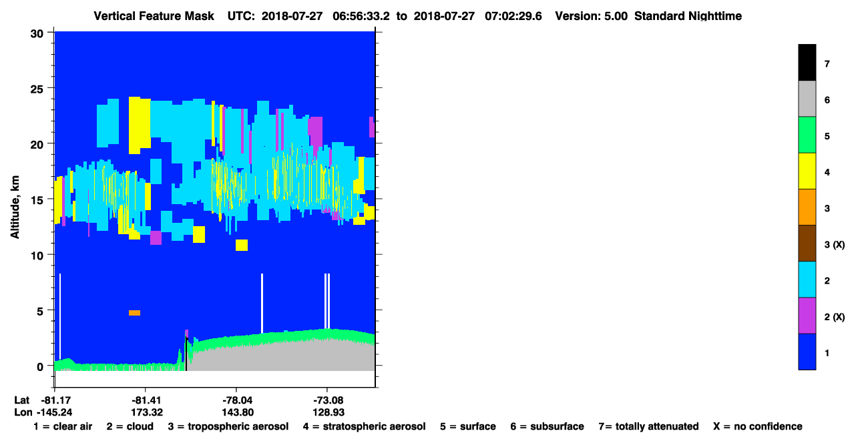Click the latitude value -78.04
Screen dimensions: 868x445
pyautogui.click(x=236, y=400)
